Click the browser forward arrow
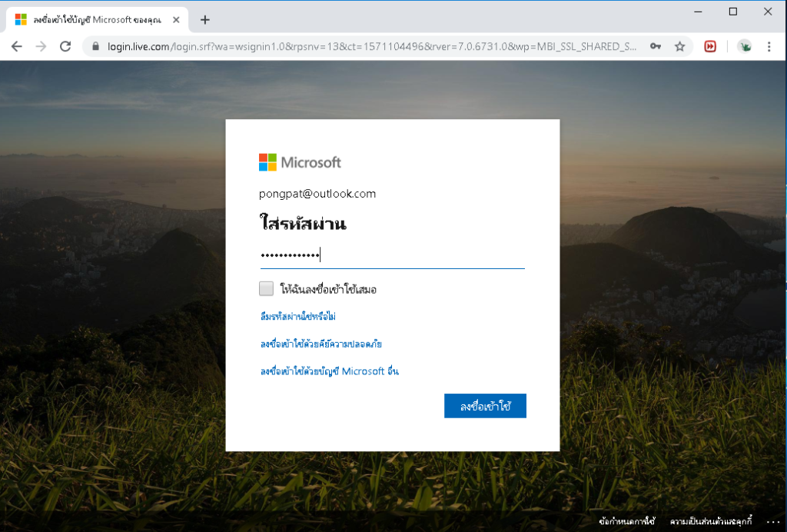This screenshot has width=787, height=532. coord(41,47)
